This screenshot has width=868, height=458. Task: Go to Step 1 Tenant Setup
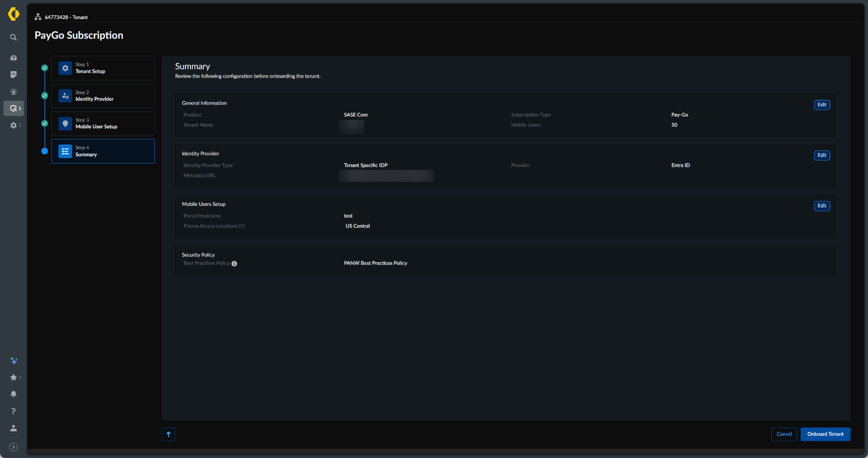pos(103,68)
